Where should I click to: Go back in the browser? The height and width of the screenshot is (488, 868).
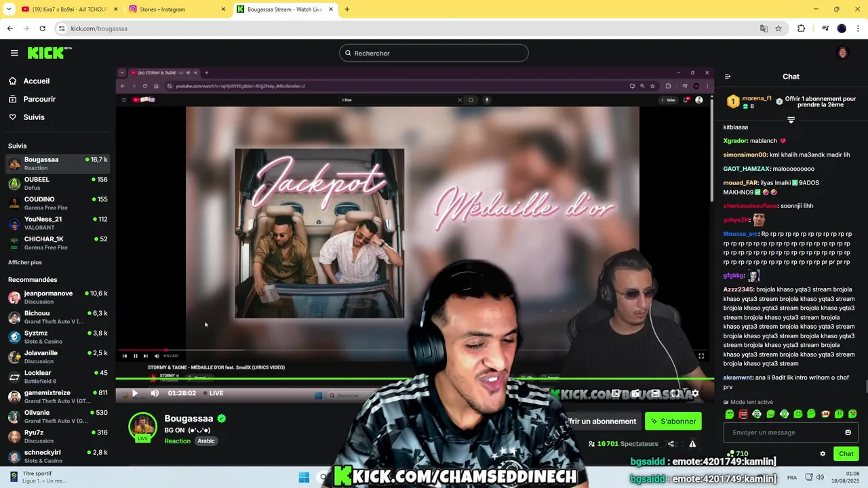coord(9,28)
